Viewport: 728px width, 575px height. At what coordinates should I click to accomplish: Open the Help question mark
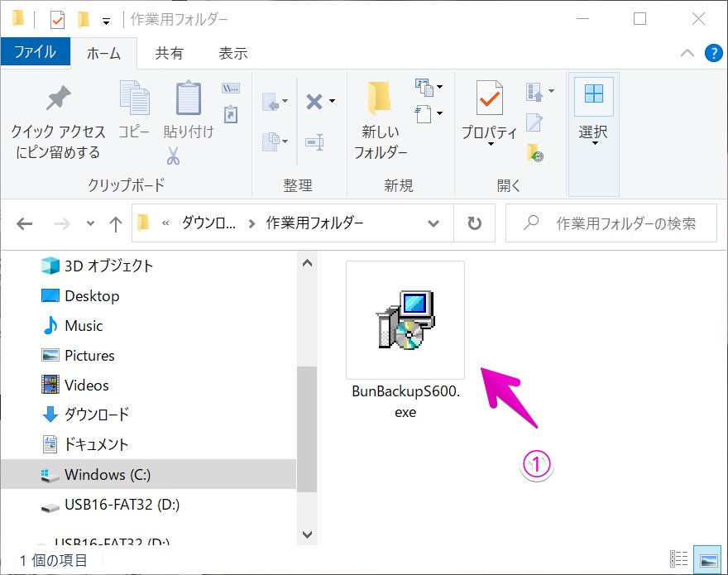713,53
